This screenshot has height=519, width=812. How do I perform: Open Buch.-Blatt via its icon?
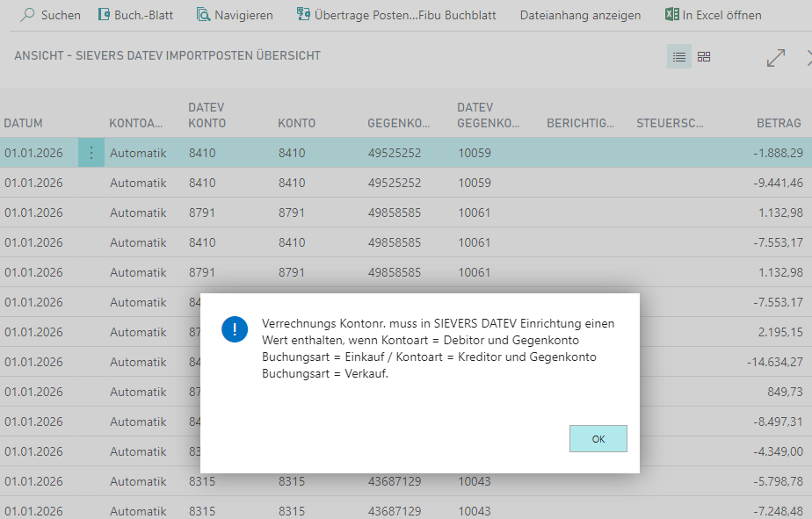(x=104, y=15)
